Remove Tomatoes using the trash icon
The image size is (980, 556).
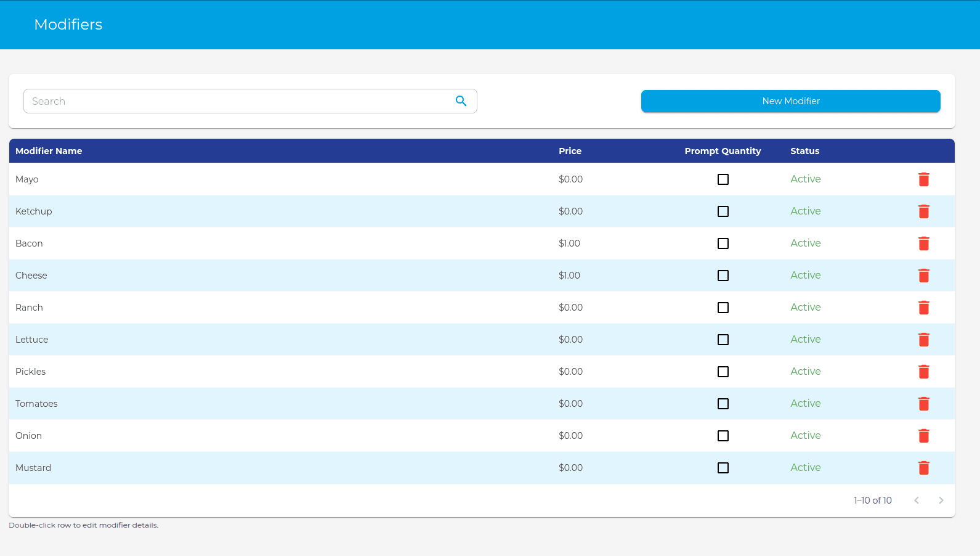pyautogui.click(x=923, y=404)
